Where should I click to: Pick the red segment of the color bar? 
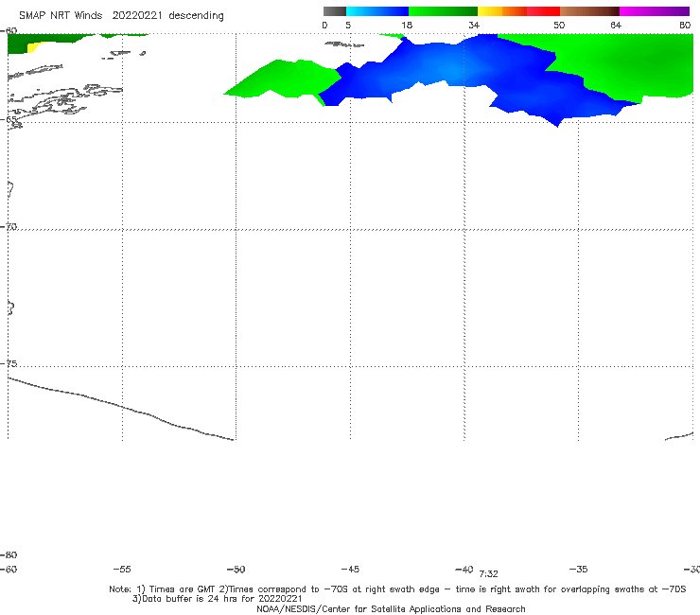(x=543, y=11)
